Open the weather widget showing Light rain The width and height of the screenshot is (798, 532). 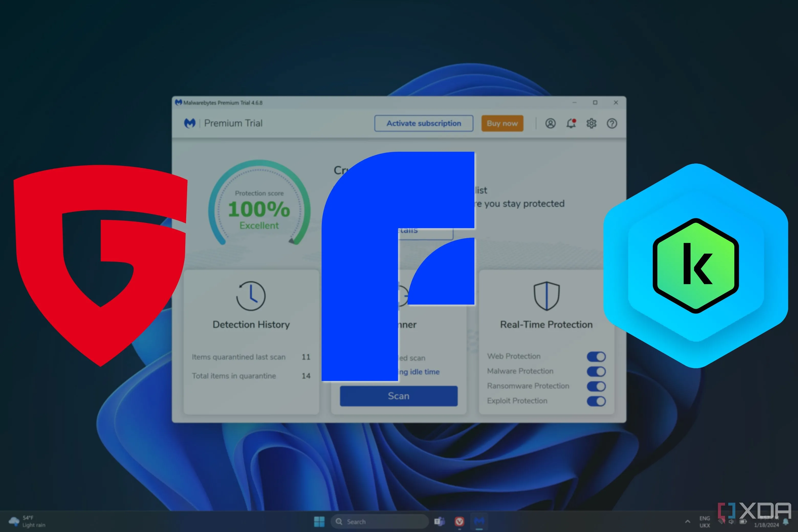pyautogui.click(x=27, y=522)
